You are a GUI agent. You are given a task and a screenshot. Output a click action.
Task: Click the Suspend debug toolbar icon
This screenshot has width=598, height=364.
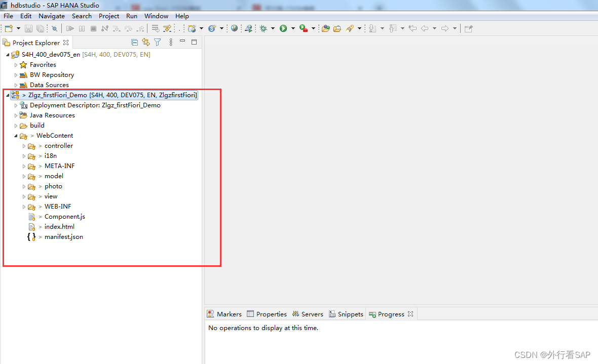point(82,28)
